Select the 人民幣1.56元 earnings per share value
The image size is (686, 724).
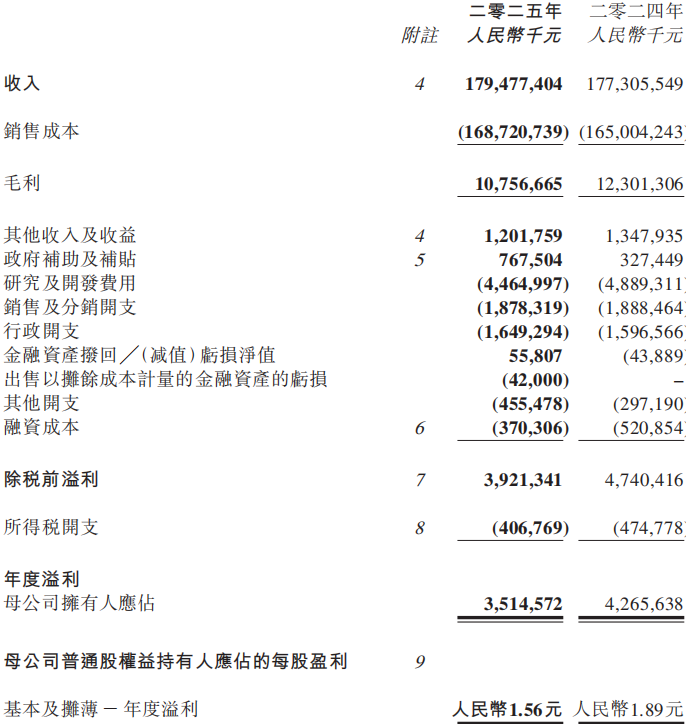click(x=509, y=709)
